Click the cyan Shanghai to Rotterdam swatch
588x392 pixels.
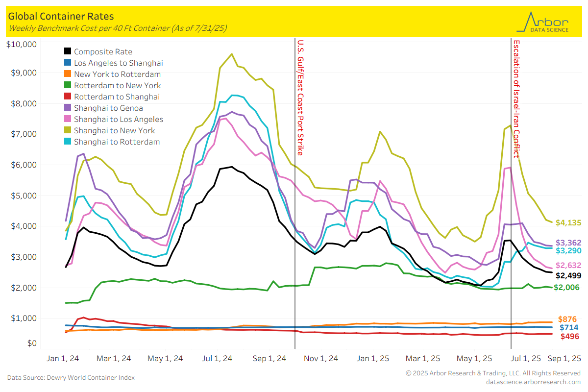click(x=68, y=142)
